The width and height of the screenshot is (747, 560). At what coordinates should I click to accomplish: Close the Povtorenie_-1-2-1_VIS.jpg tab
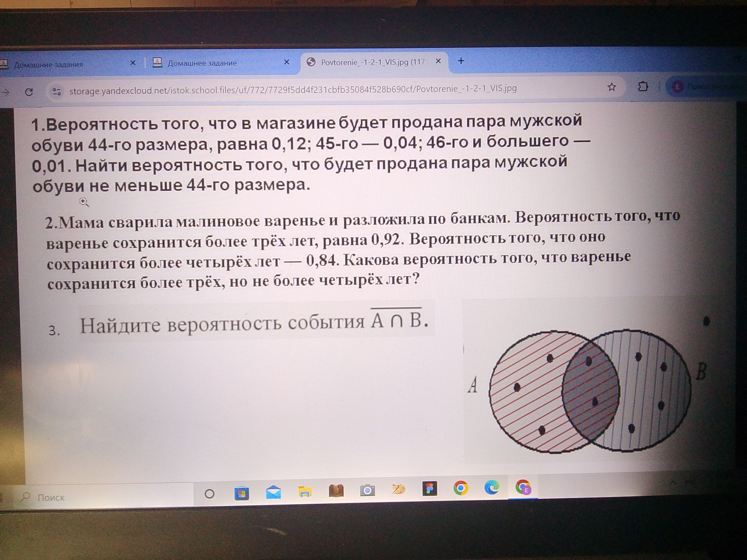(x=438, y=61)
